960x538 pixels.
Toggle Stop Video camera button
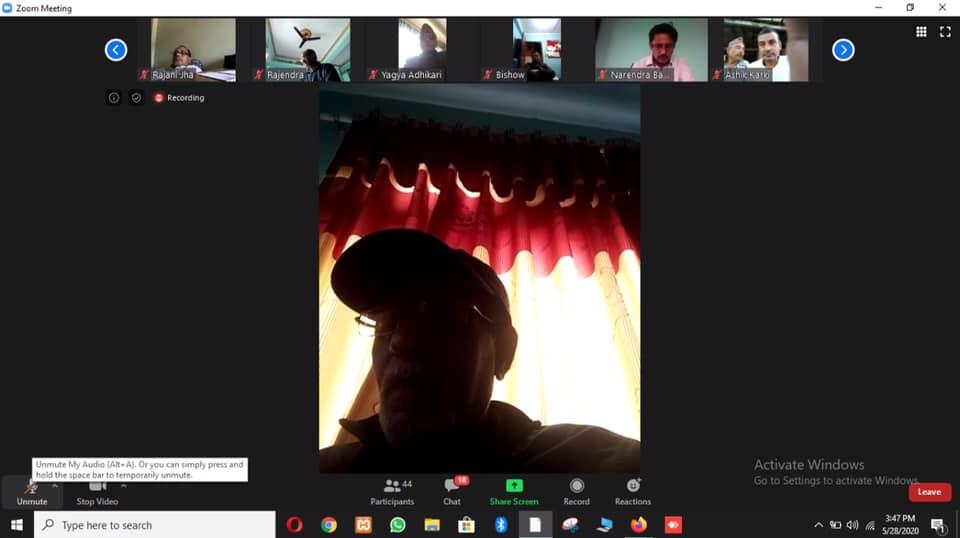[97, 491]
